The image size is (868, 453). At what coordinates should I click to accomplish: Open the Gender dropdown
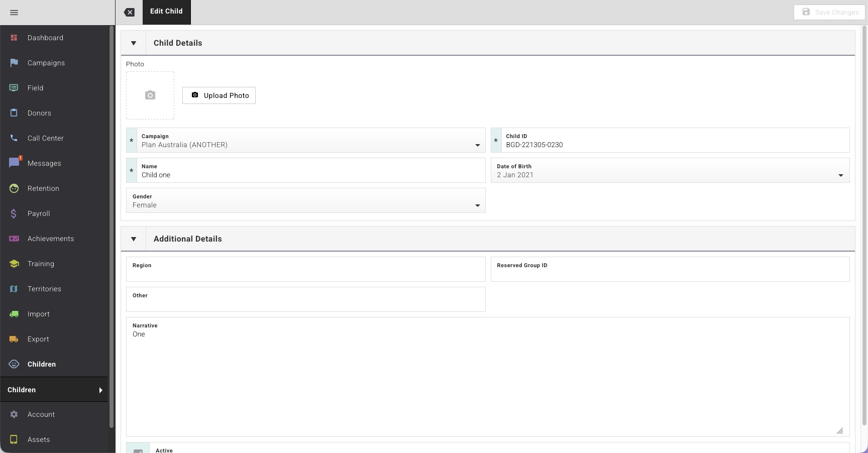click(306, 200)
